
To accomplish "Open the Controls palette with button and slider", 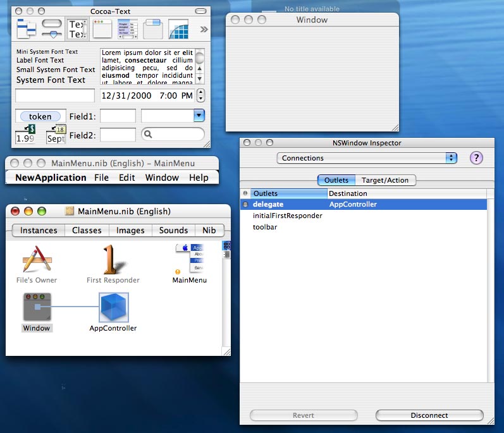I will [x=52, y=29].
